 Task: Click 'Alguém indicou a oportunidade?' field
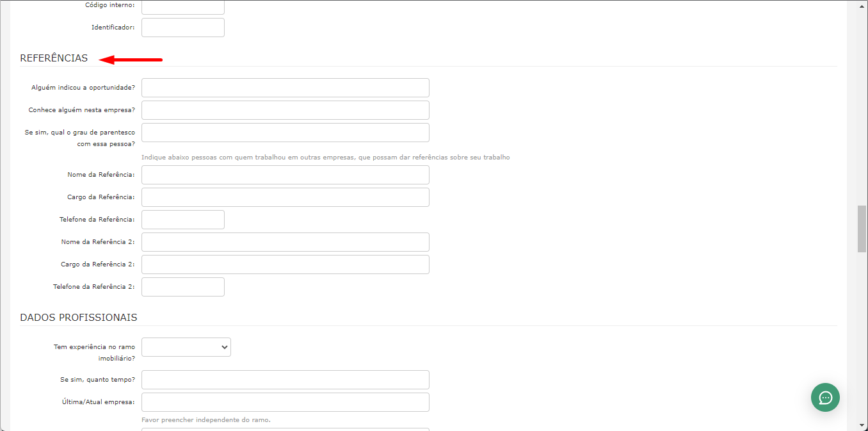[285, 88]
